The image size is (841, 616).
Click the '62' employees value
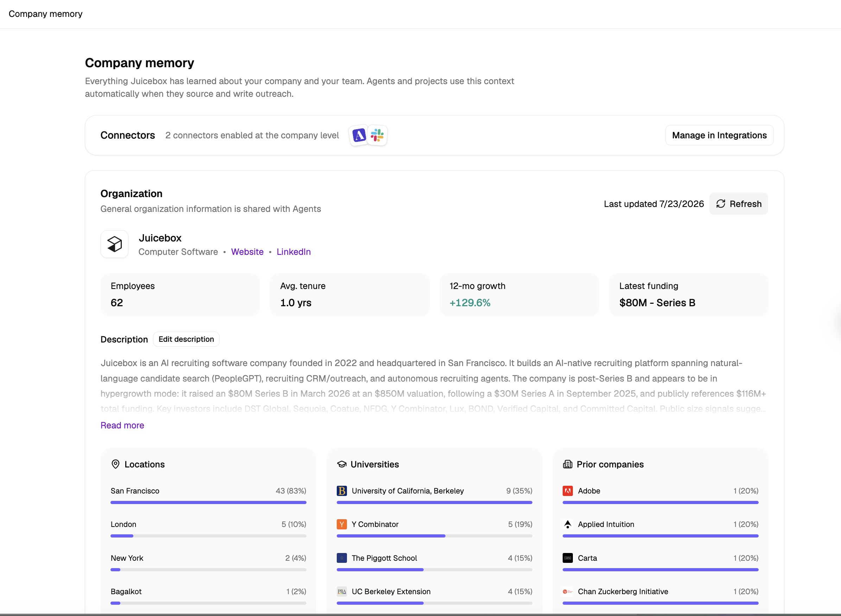[x=117, y=303]
